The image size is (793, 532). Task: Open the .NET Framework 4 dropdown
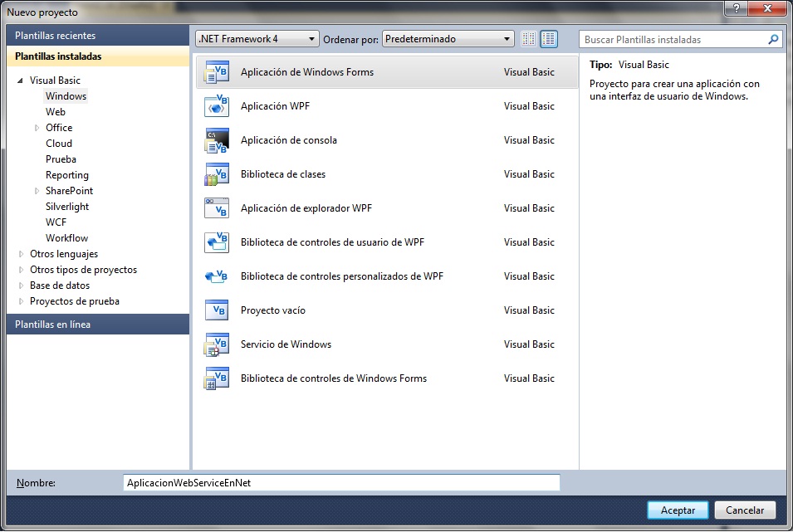point(311,38)
